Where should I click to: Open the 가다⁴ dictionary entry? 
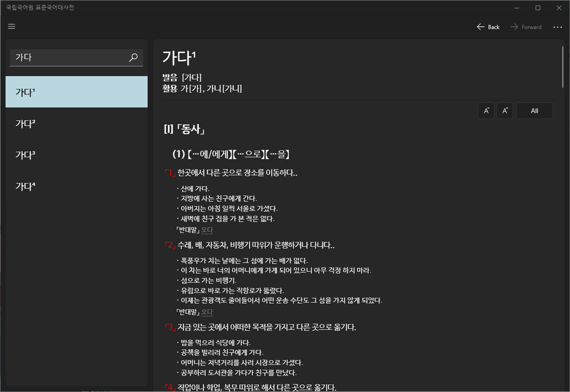pyautogui.click(x=76, y=185)
